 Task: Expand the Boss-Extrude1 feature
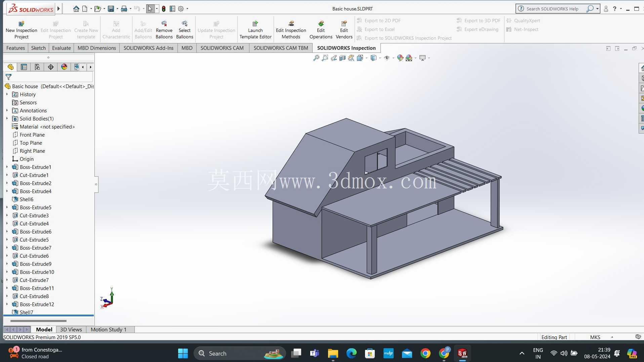[7, 167]
